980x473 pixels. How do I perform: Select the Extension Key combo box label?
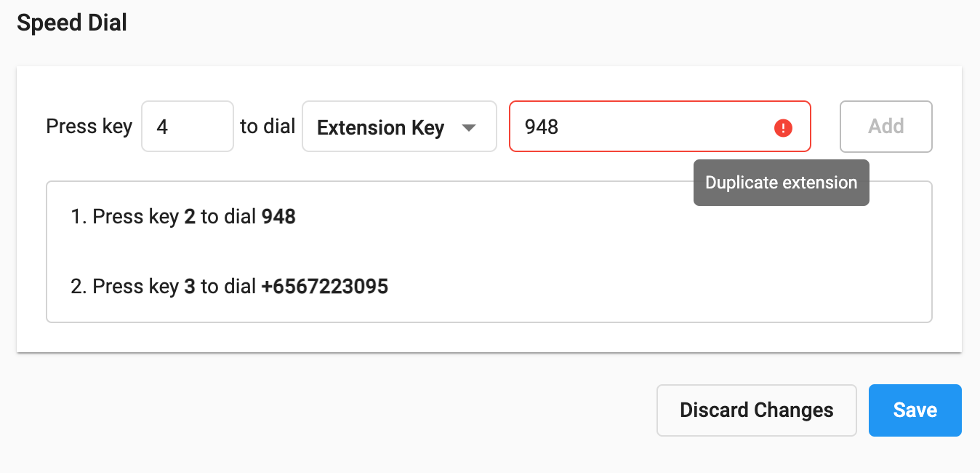380,128
